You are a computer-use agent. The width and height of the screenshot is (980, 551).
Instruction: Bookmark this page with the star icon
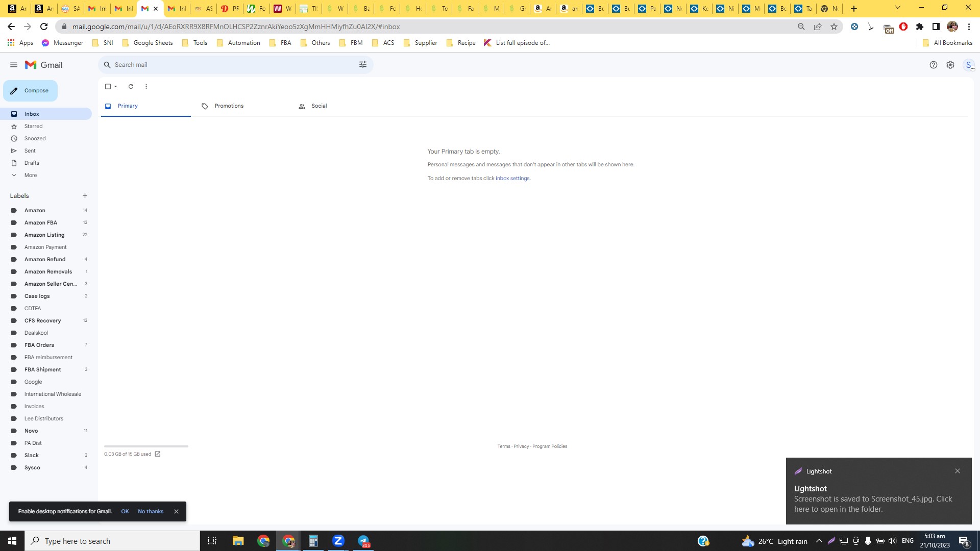834,27
